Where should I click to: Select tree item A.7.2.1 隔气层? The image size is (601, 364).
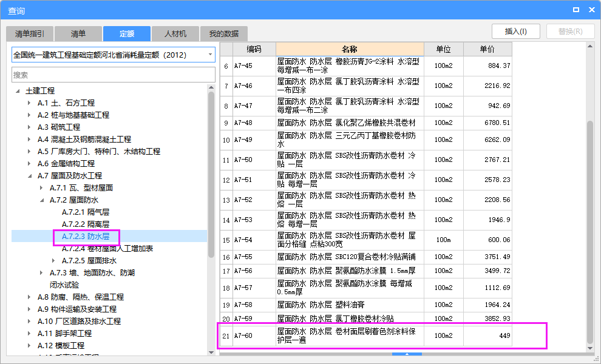click(x=86, y=212)
